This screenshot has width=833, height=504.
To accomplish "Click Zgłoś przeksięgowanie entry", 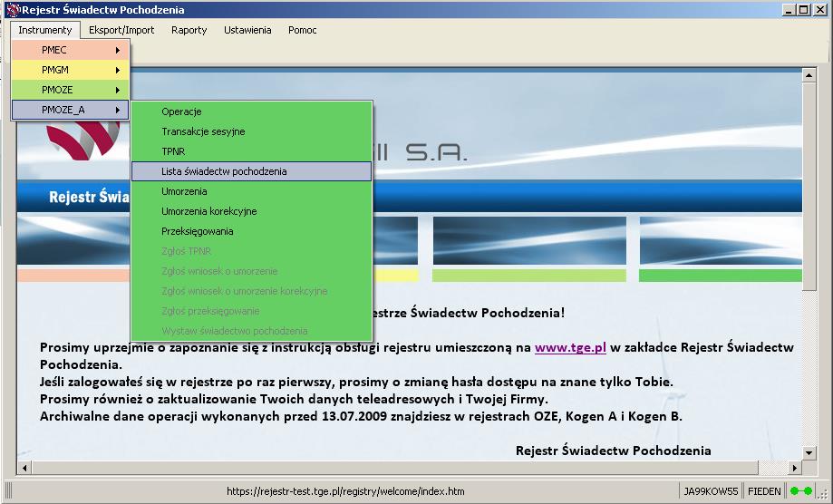I will point(251,311).
